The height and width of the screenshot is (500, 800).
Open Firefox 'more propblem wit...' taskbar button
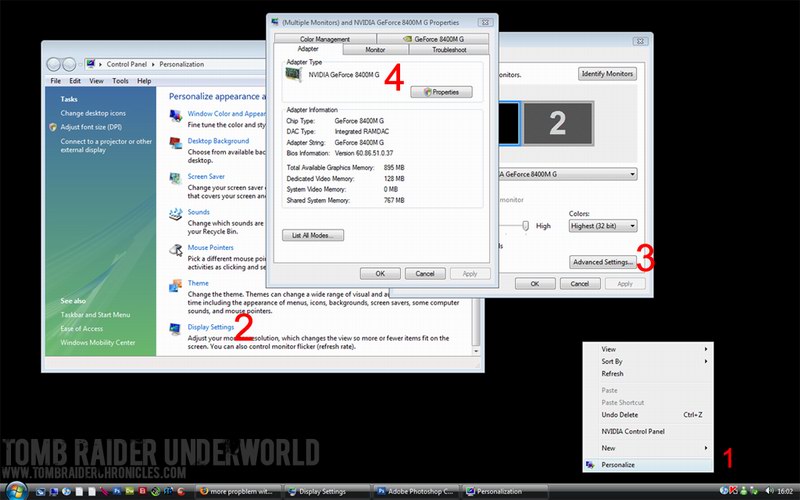(238, 491)
